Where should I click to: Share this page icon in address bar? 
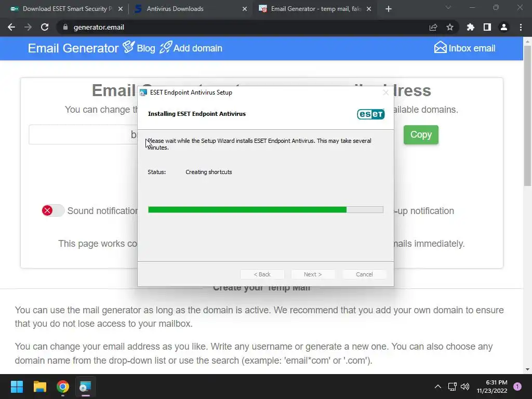(x=433, y=27)
